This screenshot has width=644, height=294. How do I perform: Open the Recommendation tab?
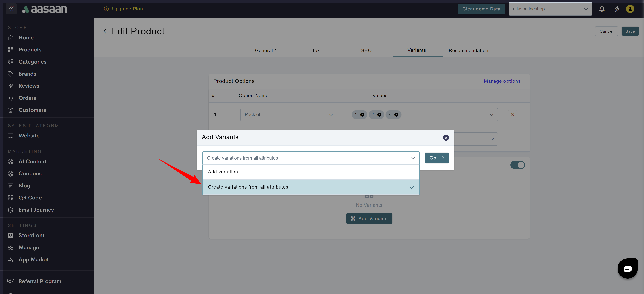468,50
